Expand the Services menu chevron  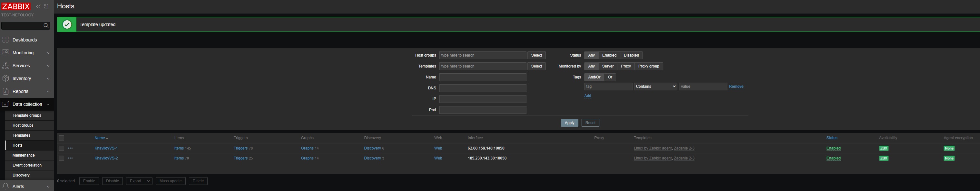(48, 66)
